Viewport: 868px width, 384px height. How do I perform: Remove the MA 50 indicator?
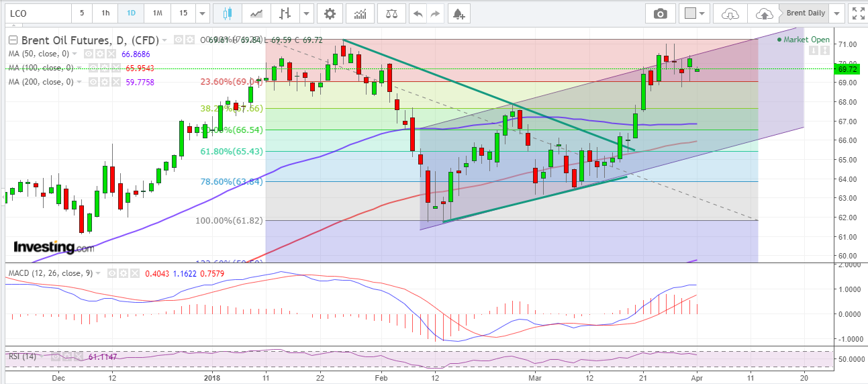(x=111, y=54)
